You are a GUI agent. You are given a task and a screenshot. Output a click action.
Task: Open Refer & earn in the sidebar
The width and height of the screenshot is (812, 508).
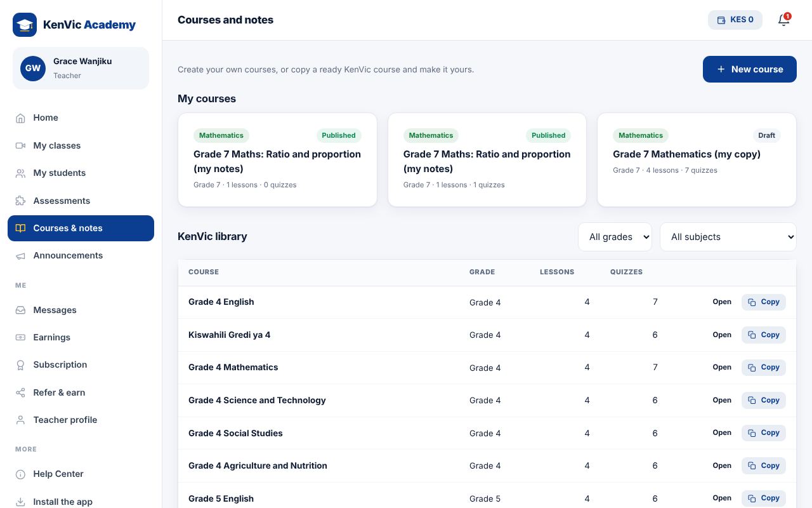click(x=81, y=392)
